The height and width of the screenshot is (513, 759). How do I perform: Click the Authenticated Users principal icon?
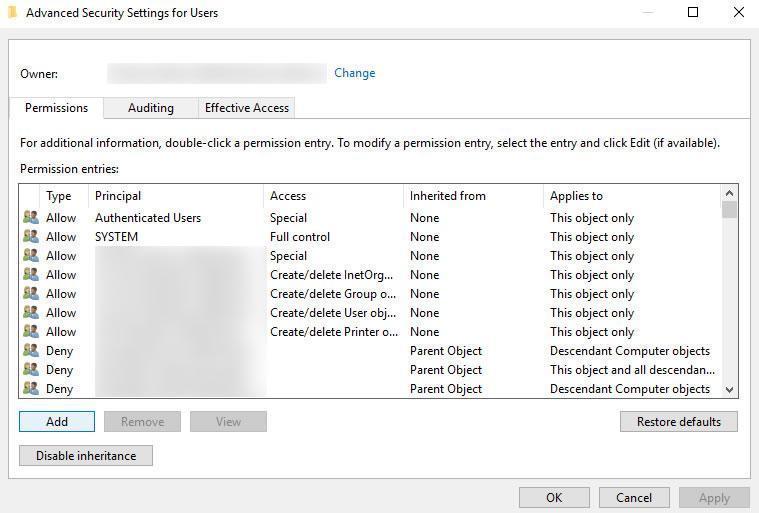coord(30,218)
